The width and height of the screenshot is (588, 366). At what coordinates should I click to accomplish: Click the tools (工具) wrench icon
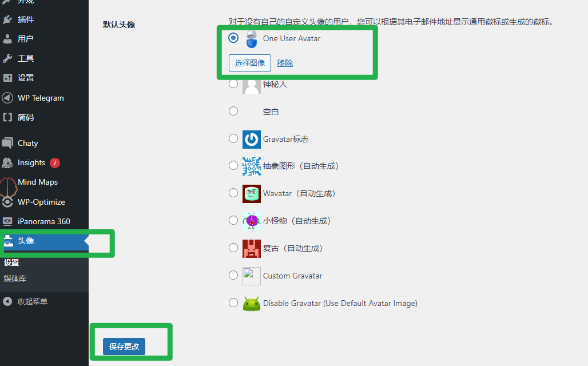(x=7, y=58)
